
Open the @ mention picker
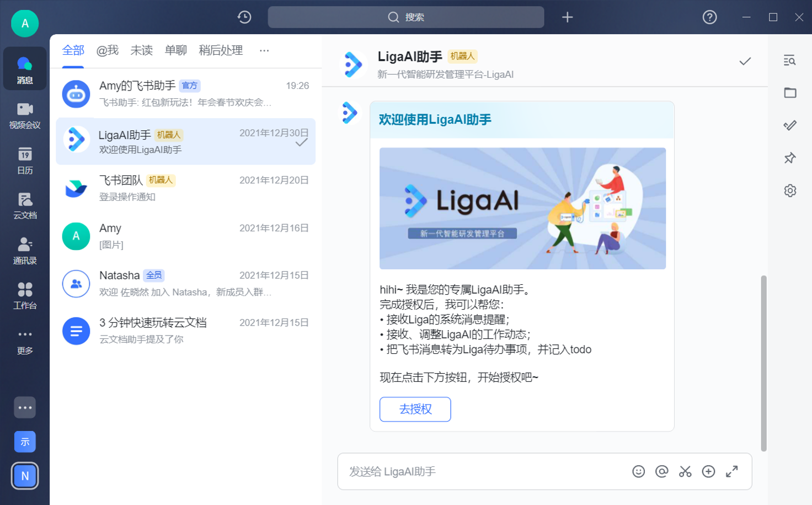tap(662, 472)
